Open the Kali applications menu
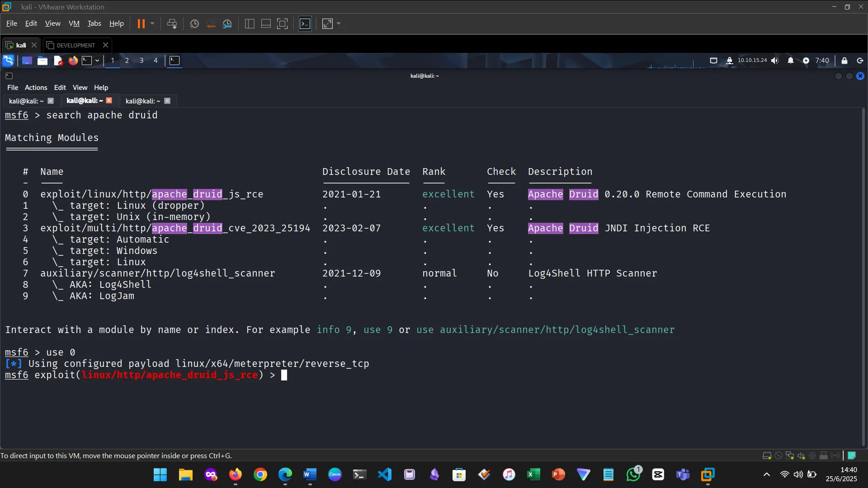Screen dimensions: 868x488 click(x=8, y=61)
